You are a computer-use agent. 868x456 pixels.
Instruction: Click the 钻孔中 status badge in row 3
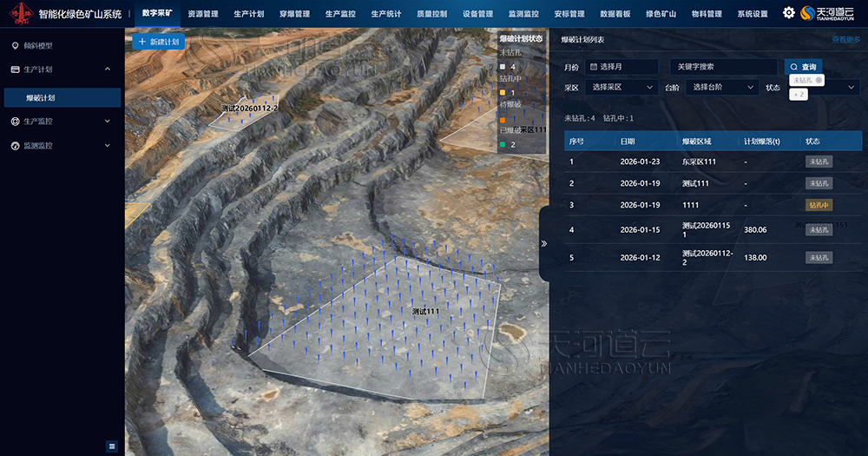(x=819, y=205)
